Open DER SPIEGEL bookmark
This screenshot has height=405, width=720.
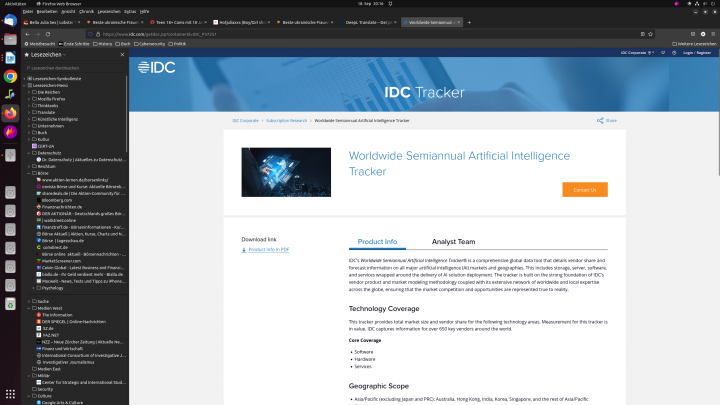pos(73,322)
